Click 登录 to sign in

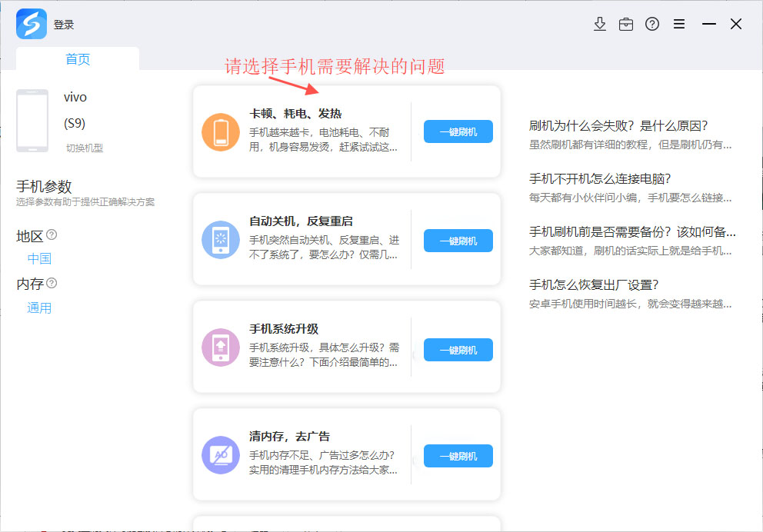pyautogui.click(x=65, y=24)
